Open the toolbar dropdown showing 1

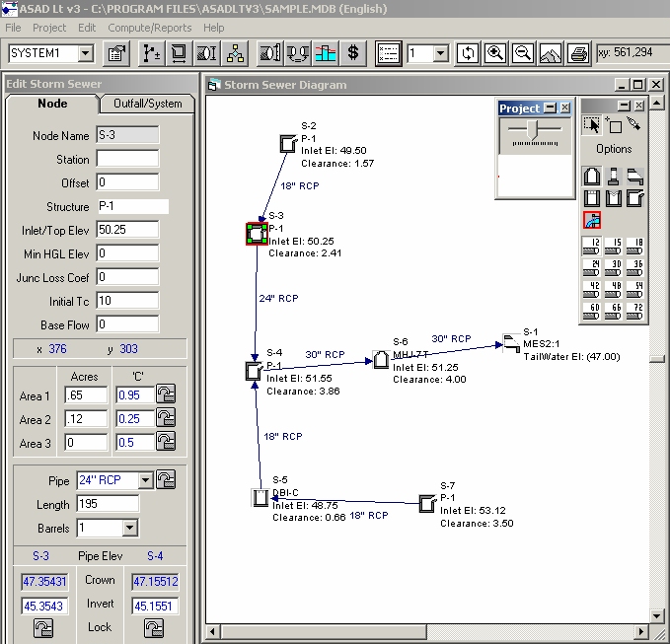pos(440,54)
